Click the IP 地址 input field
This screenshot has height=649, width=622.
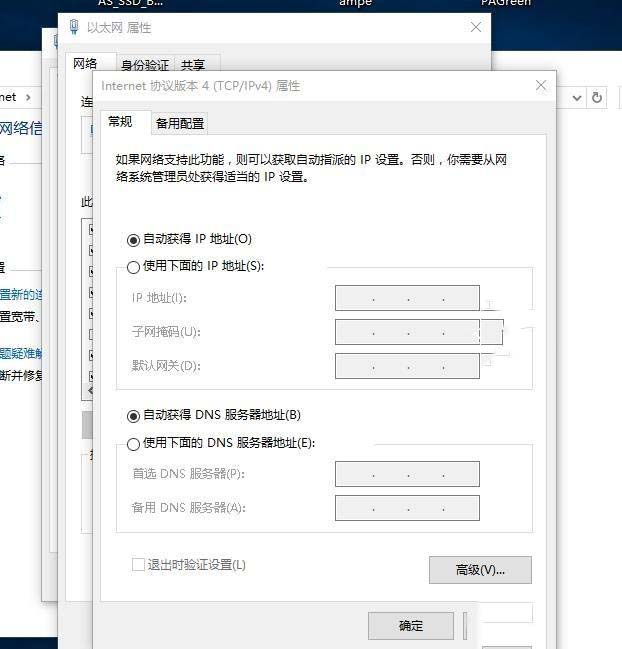(x=407, y=298)
